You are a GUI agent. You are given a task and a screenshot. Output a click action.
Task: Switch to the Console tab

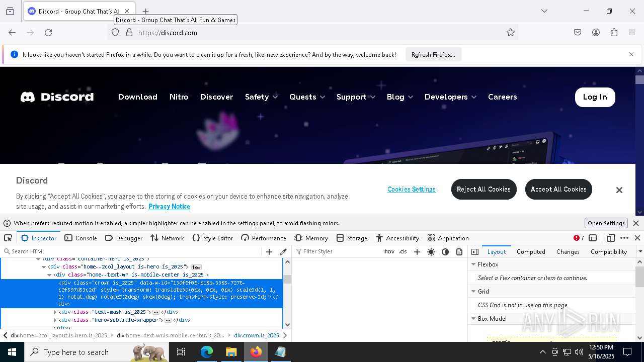click(x=80, y=238)
